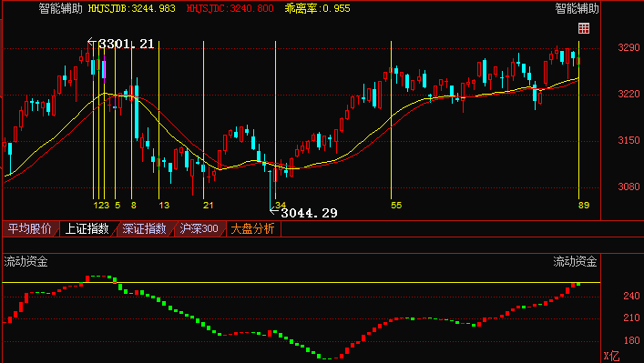The image size is (644, 363).
Task: Select the yellow HHJSJDB:3244.983 readout
Action: [132, 8]
